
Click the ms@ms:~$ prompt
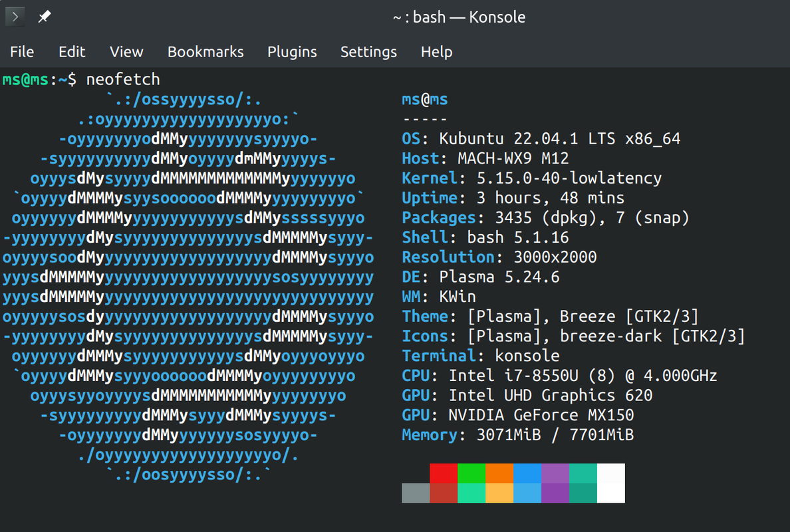coord(40,80)
